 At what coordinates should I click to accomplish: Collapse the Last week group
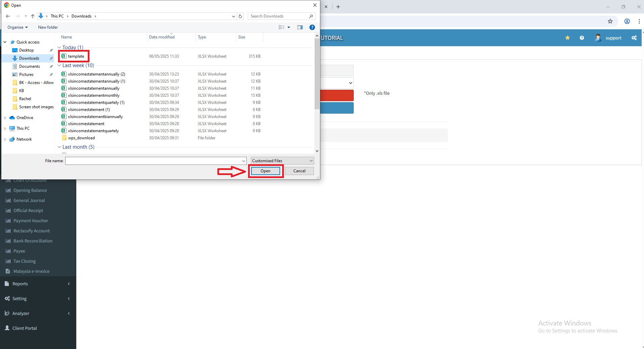click(59, 65)
